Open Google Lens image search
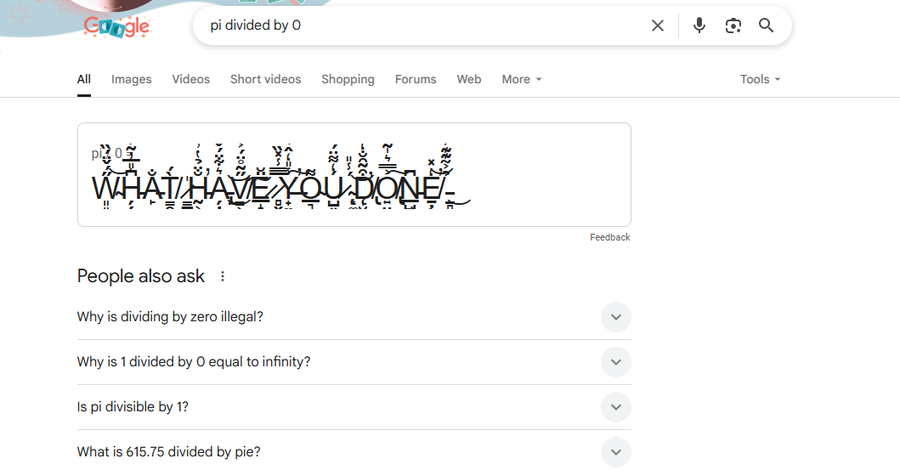This screenshot has height=470, width=900. (733, 26)
